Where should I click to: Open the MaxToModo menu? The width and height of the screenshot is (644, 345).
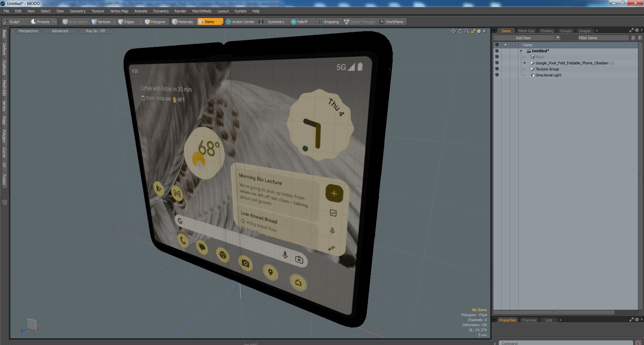pos(202,11)
